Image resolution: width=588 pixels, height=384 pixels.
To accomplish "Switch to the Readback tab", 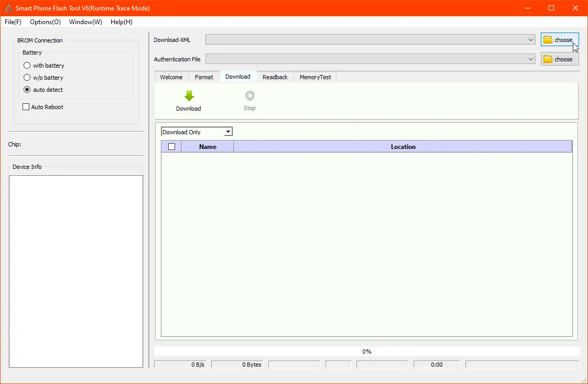I will coord(275,77).
